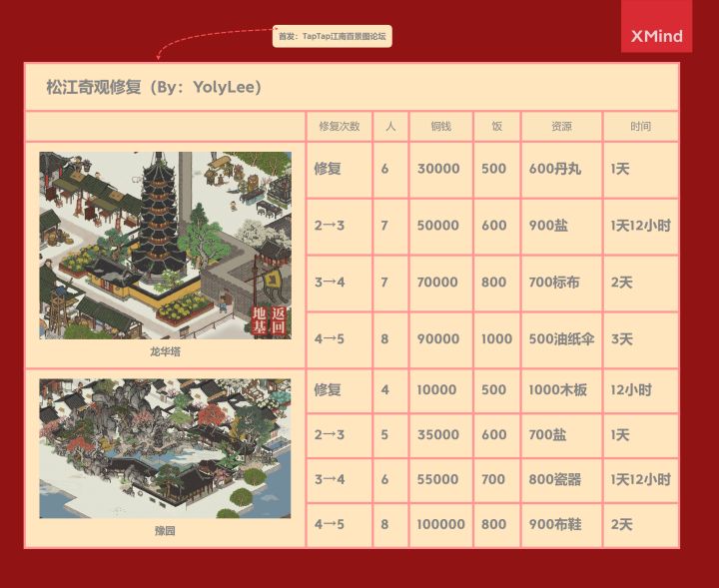The width and height of the screenshot is (719, 588).
Task: Open the 龙华塔 pagoda screenshot
Action: [x=166, y=246]
